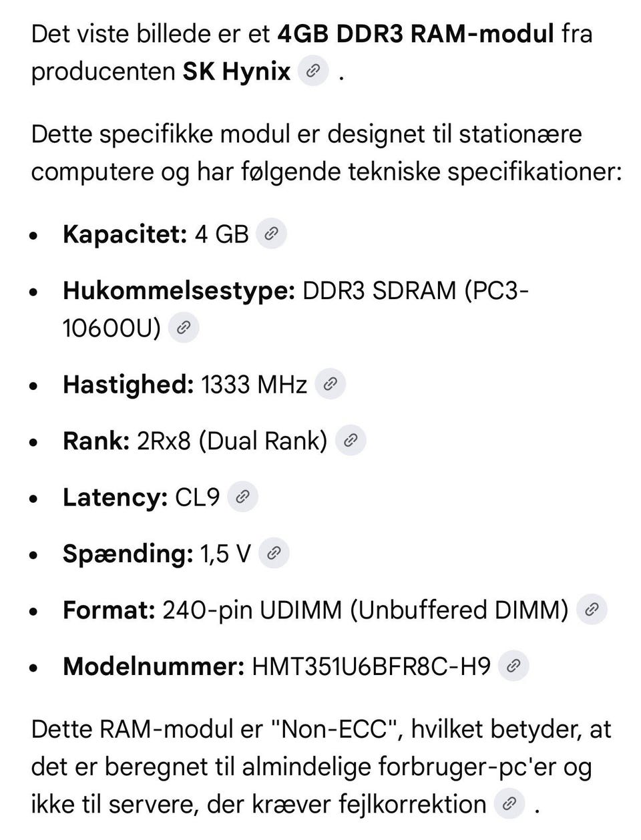Open the source link after Unbuffered DIMM)
This screenshot has width=641, height=840.
point(592,609)
